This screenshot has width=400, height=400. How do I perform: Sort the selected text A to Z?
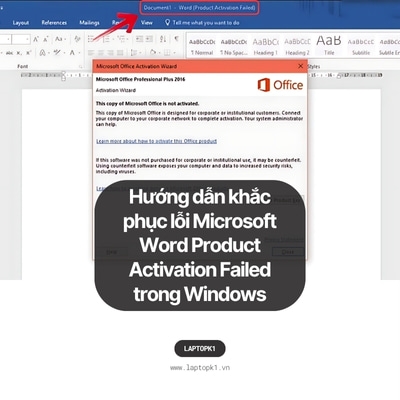[x=163, y=39]
